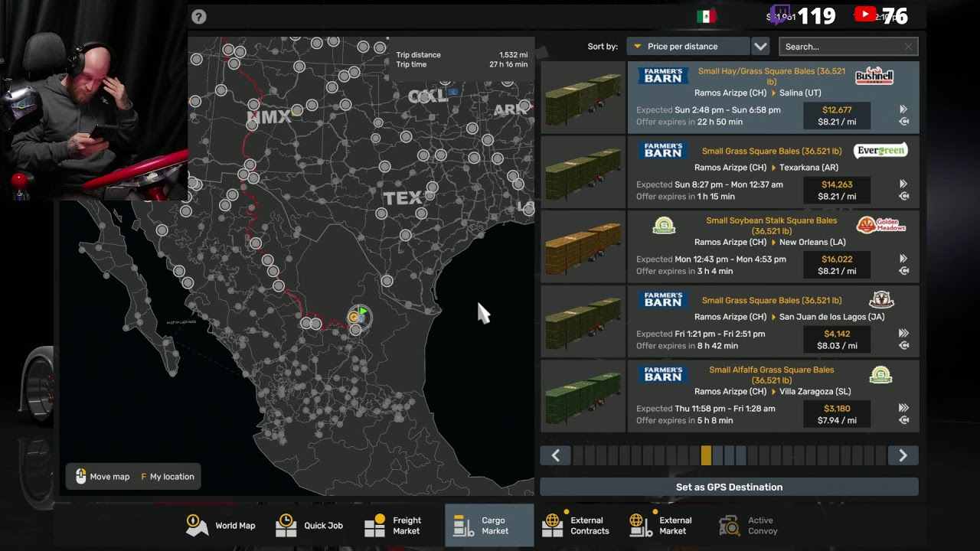
Task: Open the Active Convoy tab
Action: [x=749, y=526]
